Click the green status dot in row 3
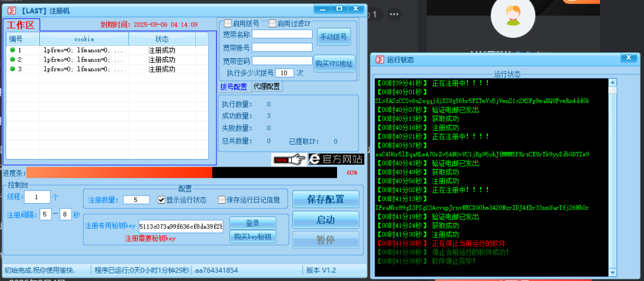Screen dimensions: 644x281 [x=12, y=69]
